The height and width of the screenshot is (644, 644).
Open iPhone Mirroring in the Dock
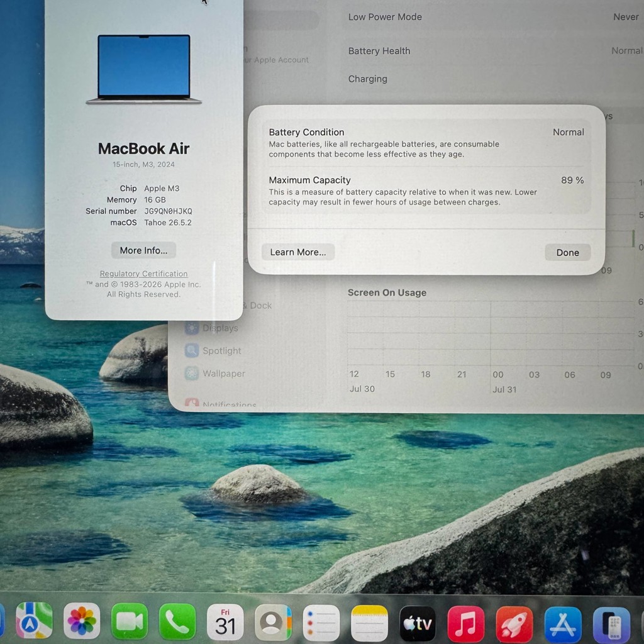click(611, 626)
